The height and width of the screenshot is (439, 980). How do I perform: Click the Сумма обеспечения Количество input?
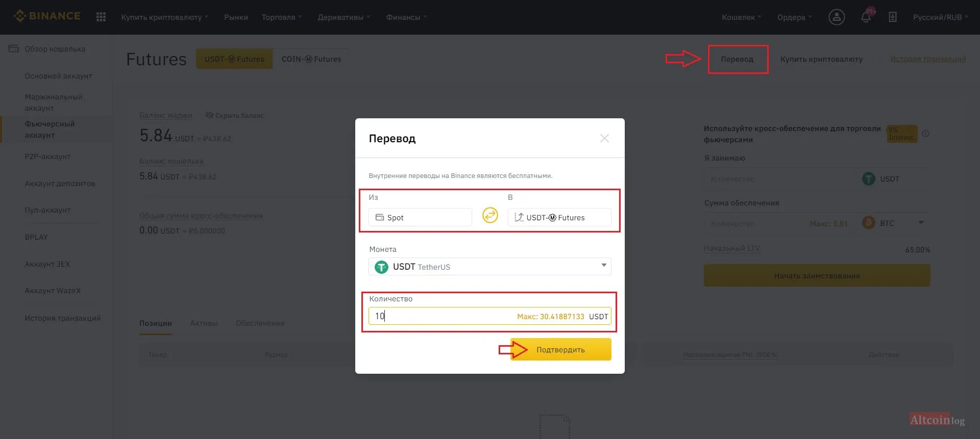tap(755, 223)
